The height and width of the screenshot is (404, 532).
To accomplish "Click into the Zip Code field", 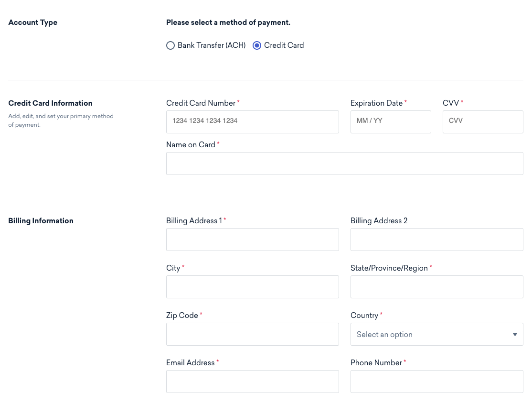I will [252, 334].
